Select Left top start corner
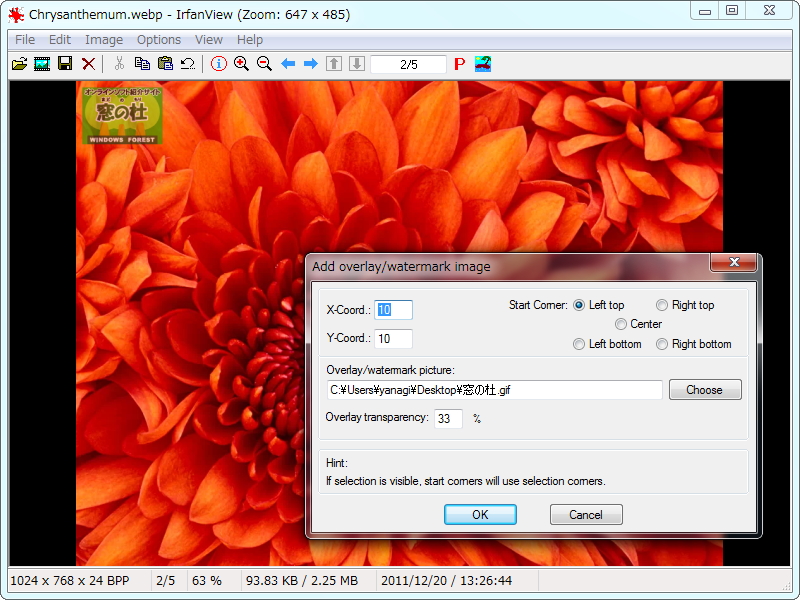Viewport: 800px width, 600px height. click(579, 305)
